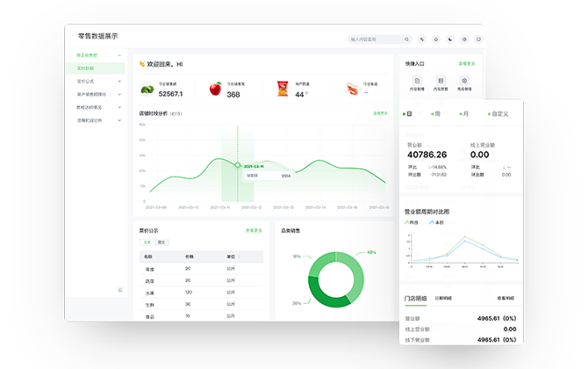Viewport: 588px width, 369px height.
Task: Click the red apple icon
Action: [x=215, y=89]
